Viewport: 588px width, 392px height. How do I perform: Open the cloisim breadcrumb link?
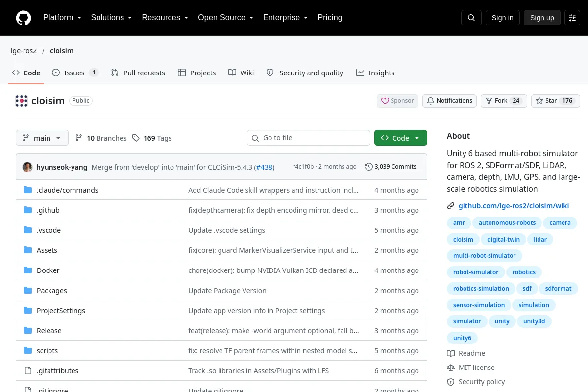pos(62,51)
